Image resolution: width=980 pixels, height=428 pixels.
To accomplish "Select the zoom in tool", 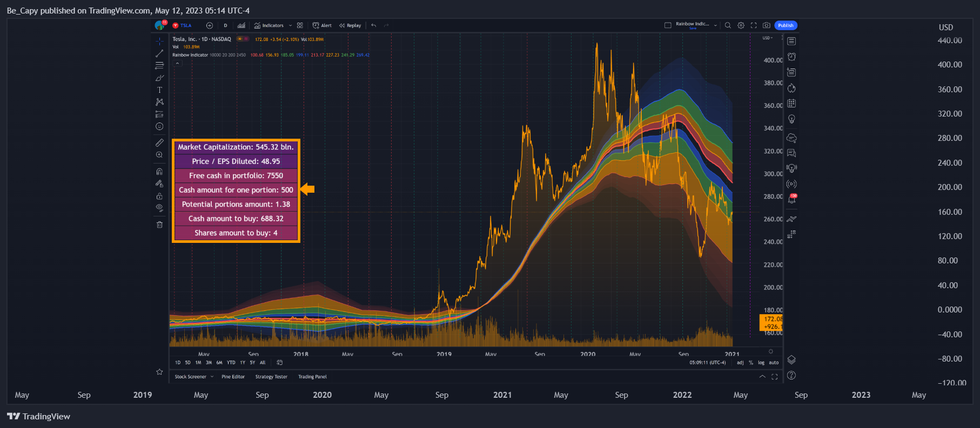I will [x=159, y=155].
